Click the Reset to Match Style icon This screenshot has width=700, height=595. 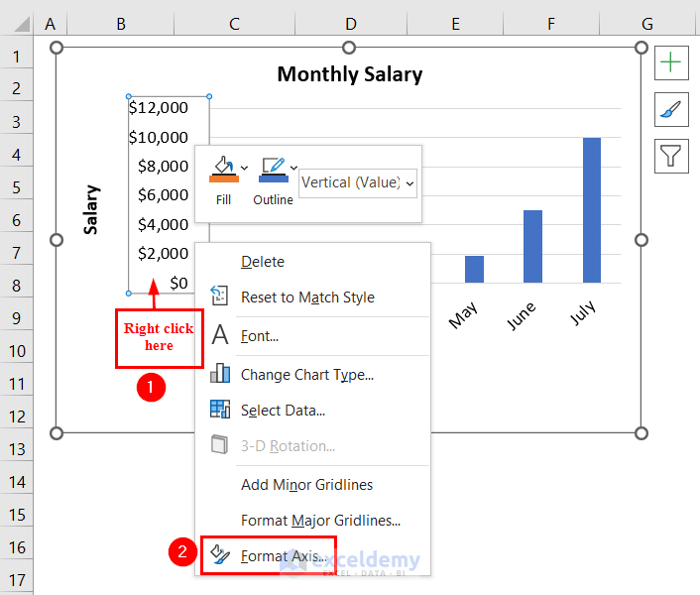tap(219, 296)
